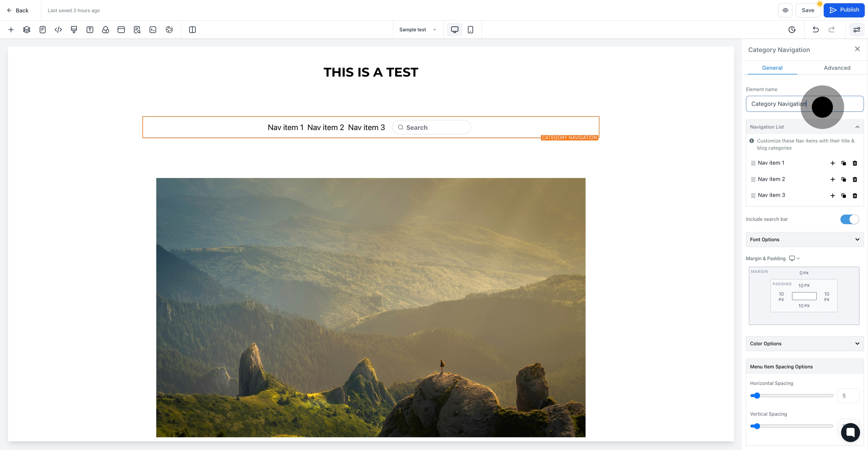The width and height of the screenshot is (868, 450).
Task: Click the version history clock icon
Action: pyautogui.click(x=792, y=30)
